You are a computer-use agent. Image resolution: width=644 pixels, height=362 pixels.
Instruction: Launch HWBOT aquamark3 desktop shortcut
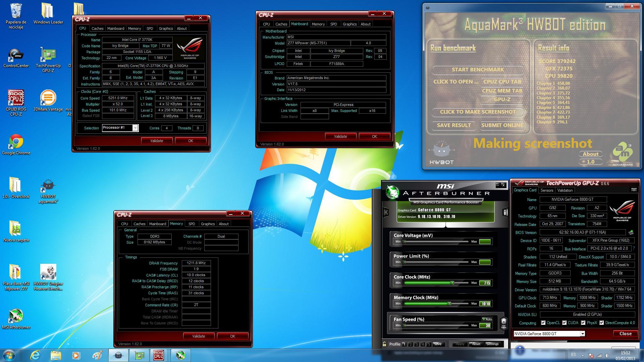(48, 190)
